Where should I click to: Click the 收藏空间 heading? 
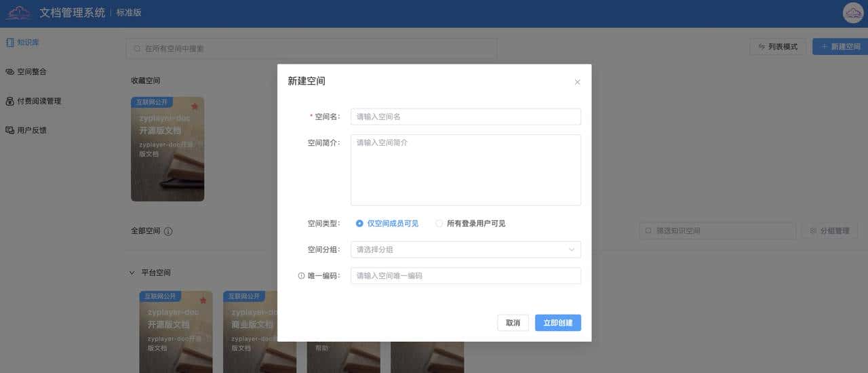coord(146,81)
